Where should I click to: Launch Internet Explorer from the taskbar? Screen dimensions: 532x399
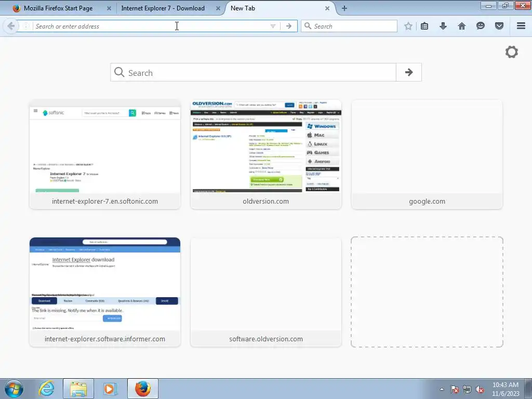[46, 389]
